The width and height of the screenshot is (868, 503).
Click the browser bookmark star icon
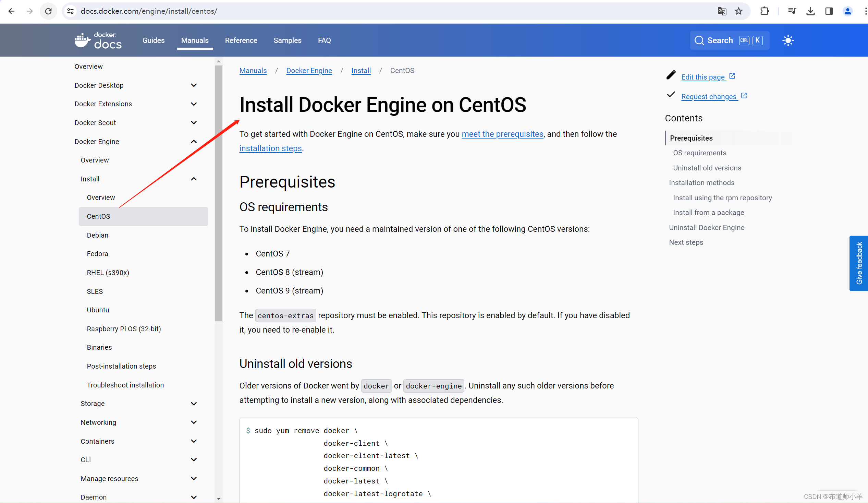[x=739, y=11]
